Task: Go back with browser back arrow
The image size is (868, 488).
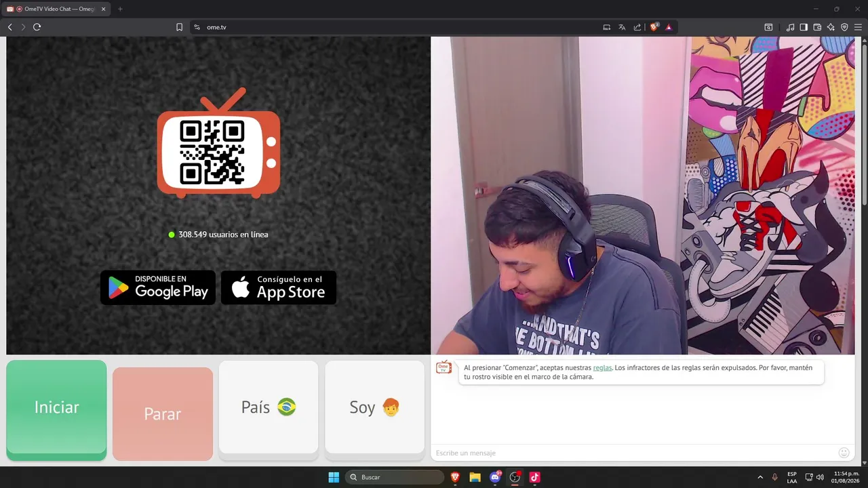Action: [x=9, y=27]
